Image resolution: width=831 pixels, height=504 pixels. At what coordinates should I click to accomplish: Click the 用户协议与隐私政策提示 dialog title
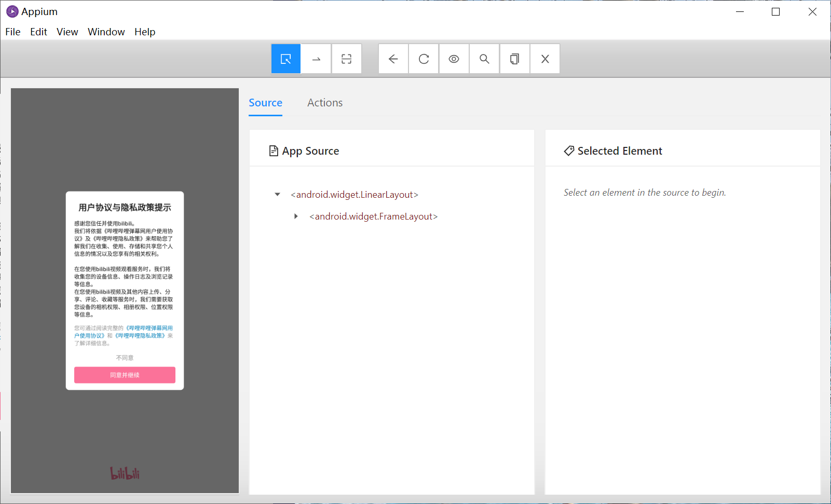[x=125, y=208]
